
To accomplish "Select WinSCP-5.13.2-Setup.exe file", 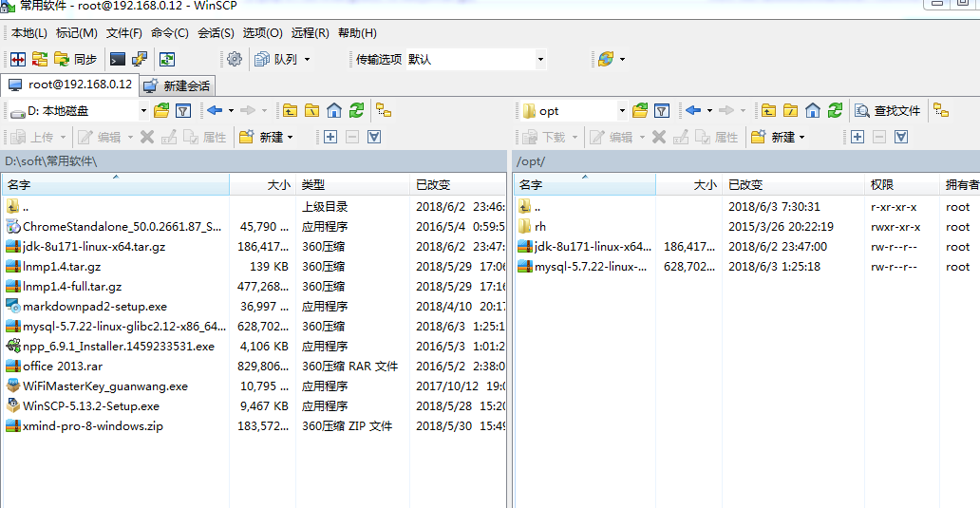I will pyautogui.click(x=91, y=406).
